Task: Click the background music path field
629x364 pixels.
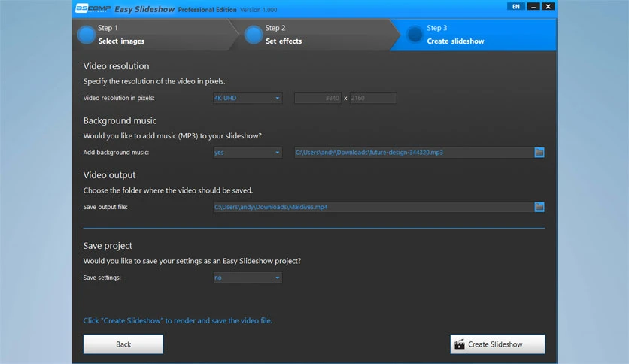Action: [414, 153]
